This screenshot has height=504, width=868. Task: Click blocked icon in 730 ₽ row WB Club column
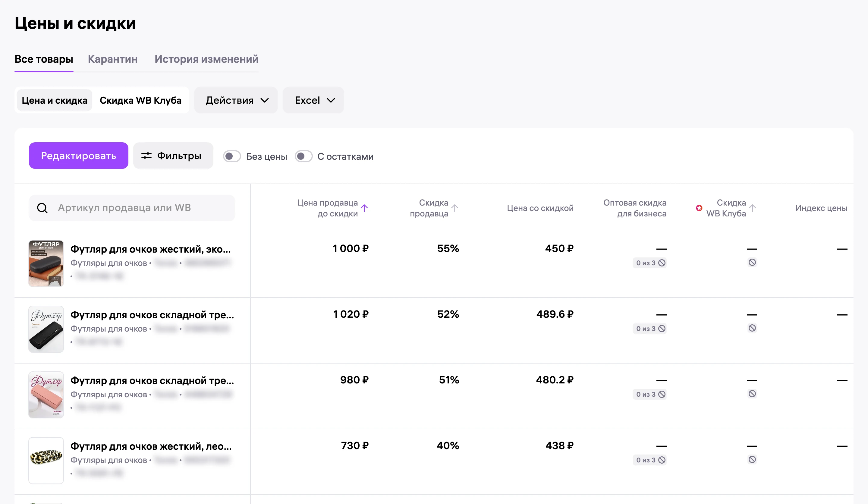pyautogui.click(x=752, y=460)
